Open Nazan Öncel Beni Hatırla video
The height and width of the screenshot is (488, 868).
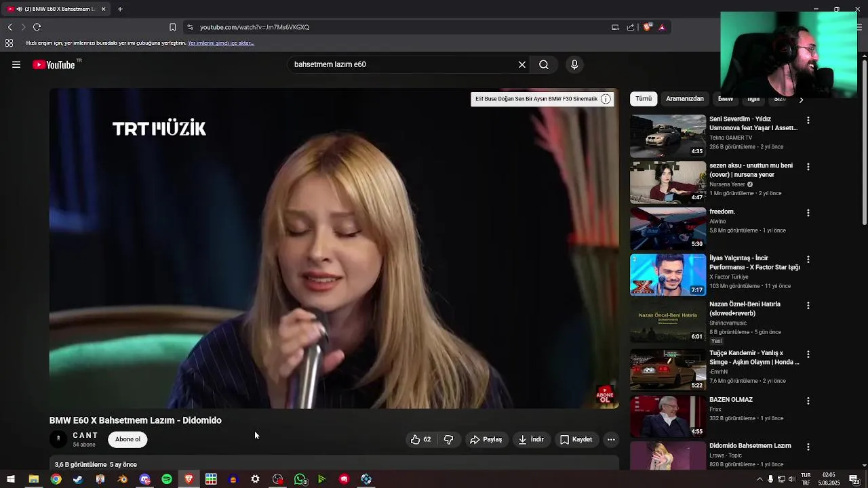point(668,321)
